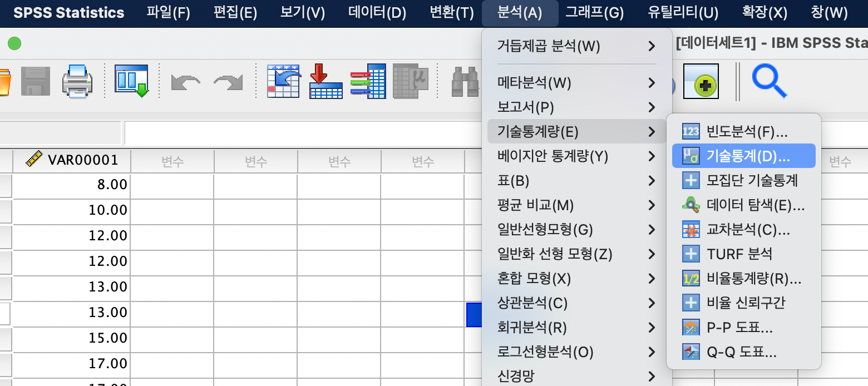Click the green plus toolbar icon
The height and width of the screenshot is (386, 868).
701,81
